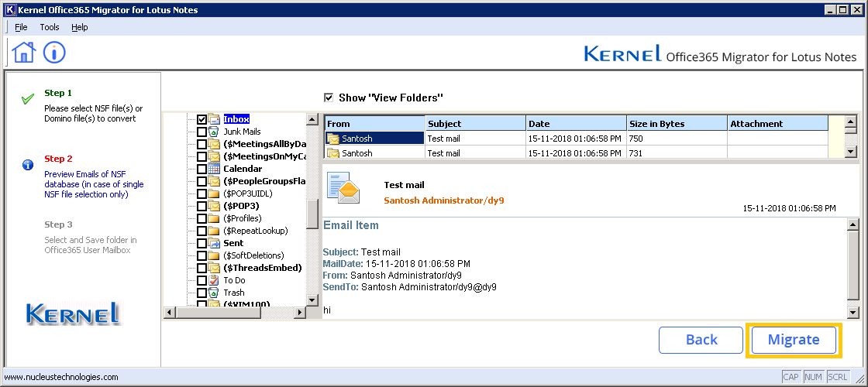Screen dimensions: 868x387
Task: Click the mail list scroll down arrow
Action: point(851,152)
